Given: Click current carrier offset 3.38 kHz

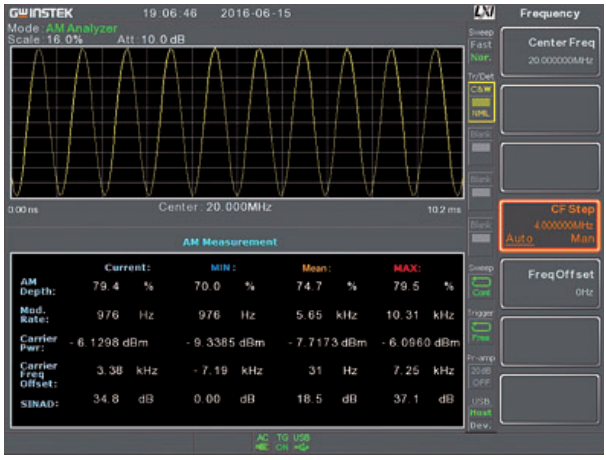Looking at the screenshot, I should point(127,371).
